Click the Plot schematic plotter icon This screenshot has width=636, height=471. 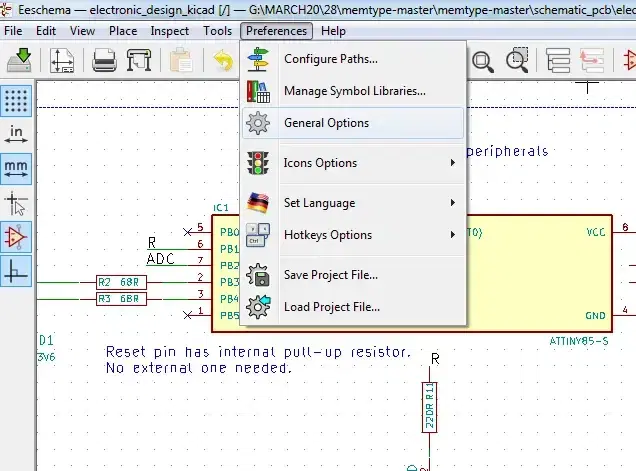pyautogui.click(x=139, y=60)
